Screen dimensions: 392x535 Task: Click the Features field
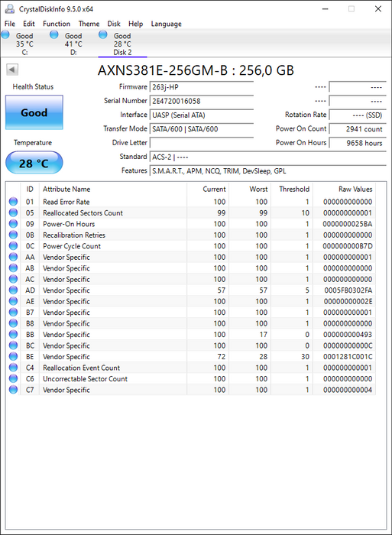click(x=267, y=171)
